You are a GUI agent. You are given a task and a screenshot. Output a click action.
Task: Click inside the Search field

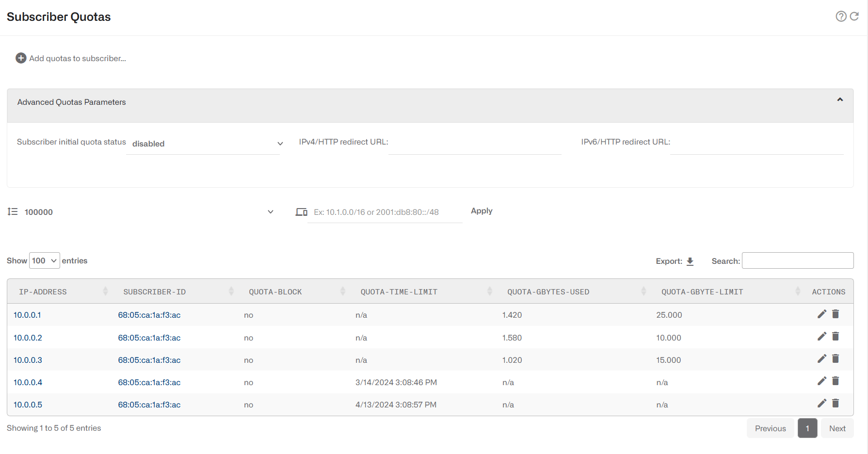coord(798,260)
